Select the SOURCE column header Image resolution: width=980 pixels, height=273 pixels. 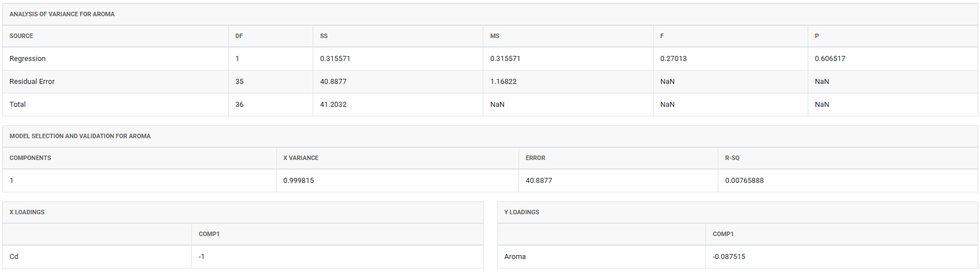pos(21,36)
